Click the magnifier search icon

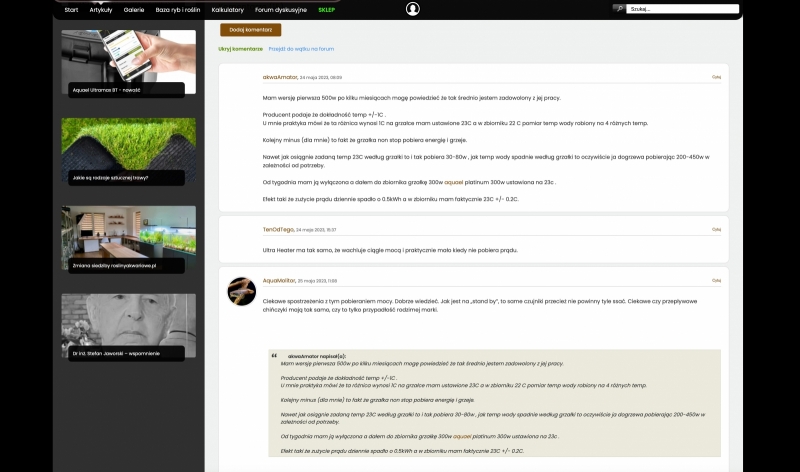(x=619, y=9)
